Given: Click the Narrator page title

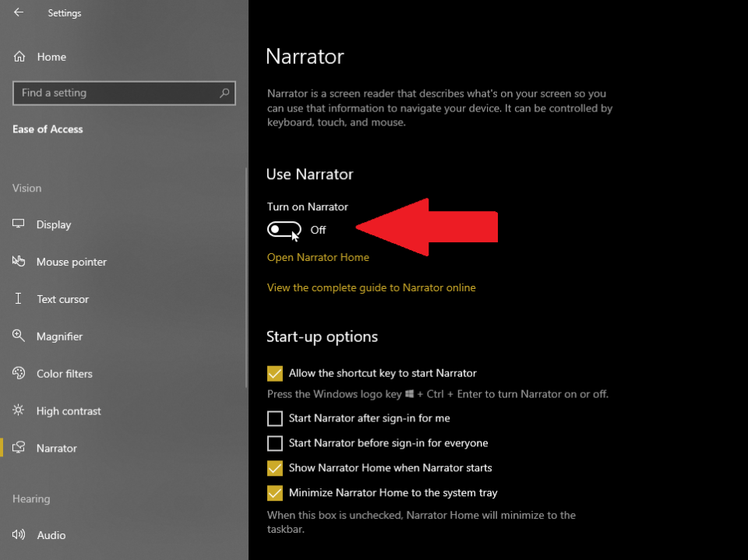Looking at the screenshot, I should point(305,56).
